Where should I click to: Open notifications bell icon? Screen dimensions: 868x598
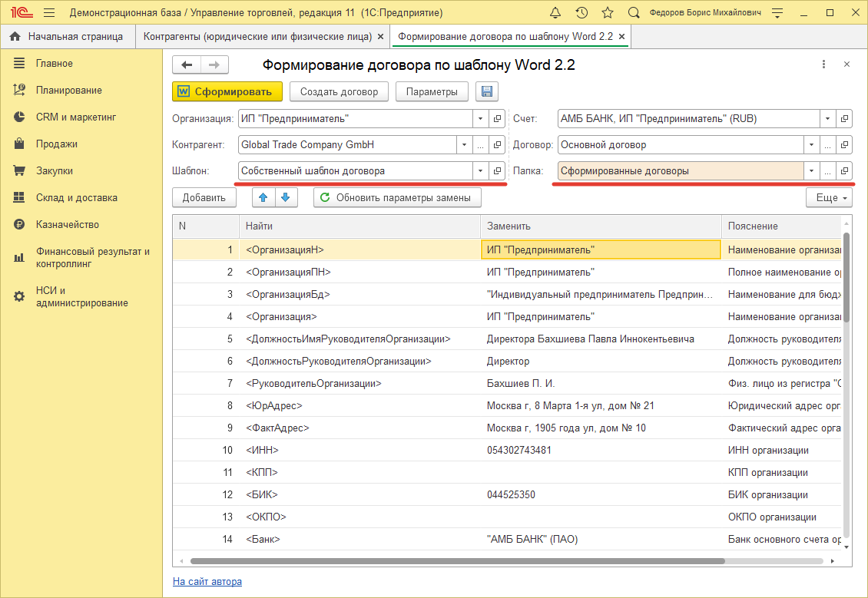(555, 13)
